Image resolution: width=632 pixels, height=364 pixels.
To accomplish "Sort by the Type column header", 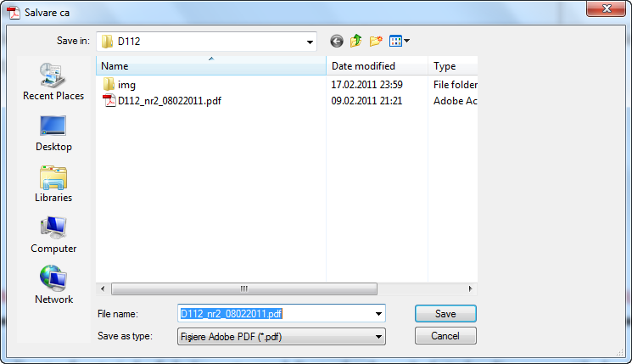I will (453, 65).
